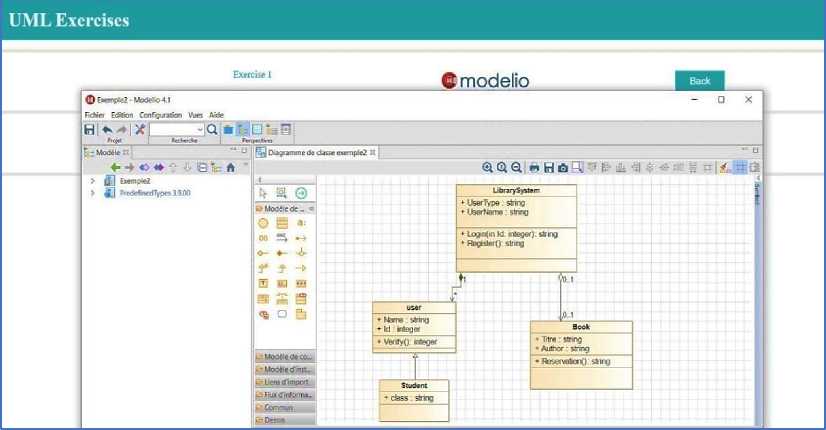The height and width of the screenshot is (430, 826).
Task: Toggle link-with-editor double arrow in Modèle panel
Action: coord(159,168)
